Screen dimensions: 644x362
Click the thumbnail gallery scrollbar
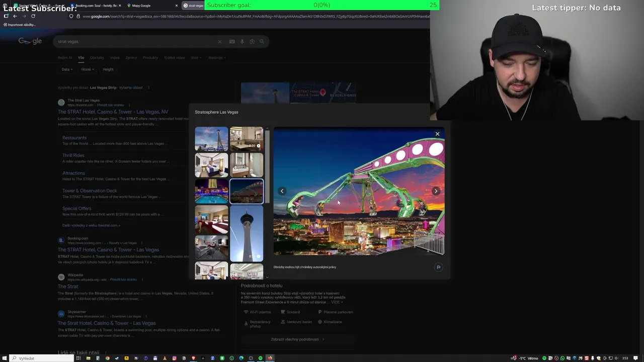click(x=267, y=166)
